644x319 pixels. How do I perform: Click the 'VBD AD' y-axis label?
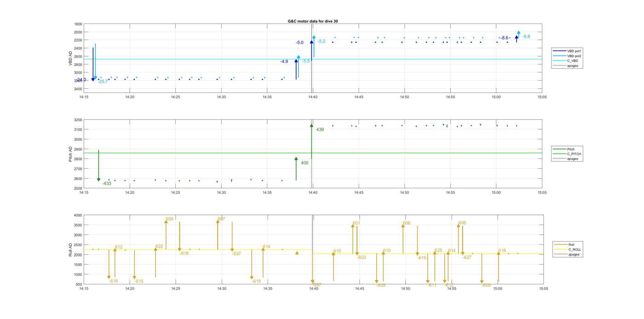[70, 58]
